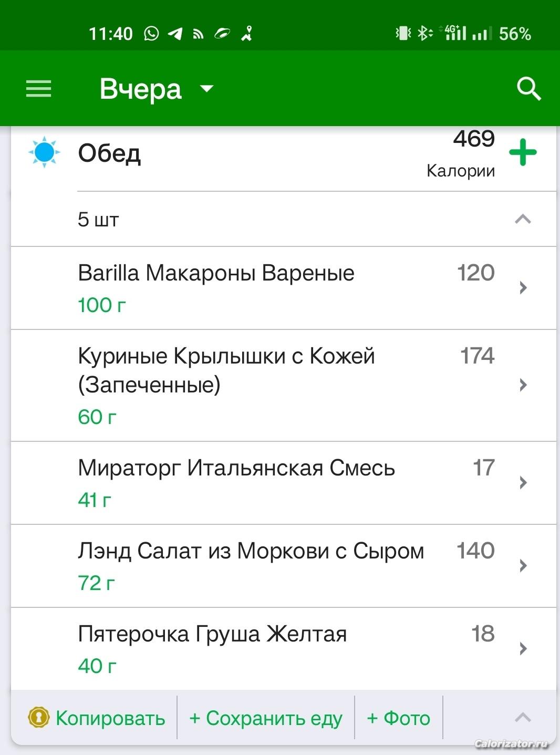This screenshot has width=560, height=755.
Task: Collapse the bottom action bar chevron
Action: pos(523,718)
